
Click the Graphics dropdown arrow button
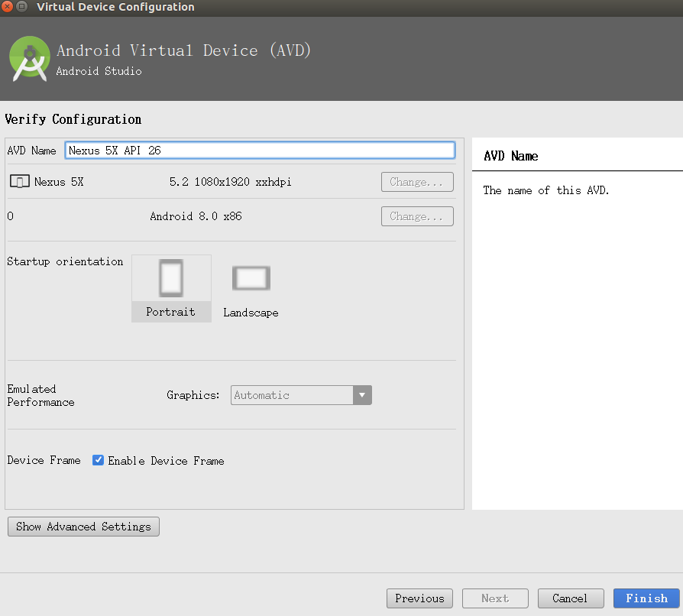point(362,395)
